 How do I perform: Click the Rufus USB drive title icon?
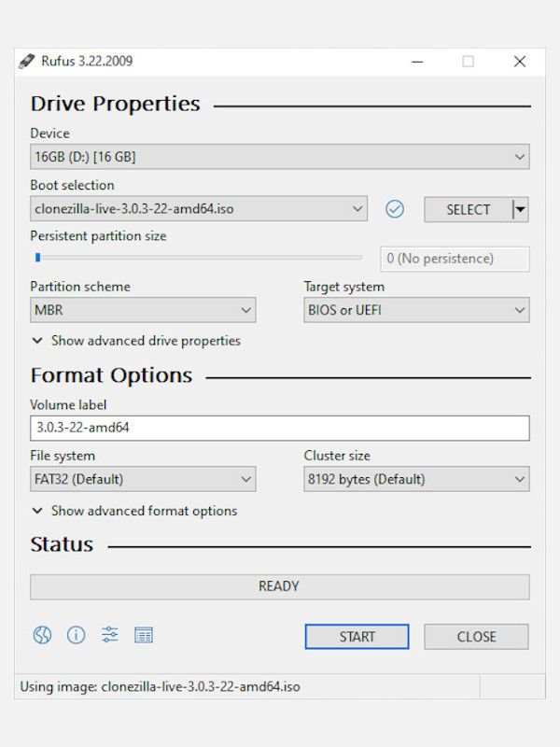[x=27, y=61]
